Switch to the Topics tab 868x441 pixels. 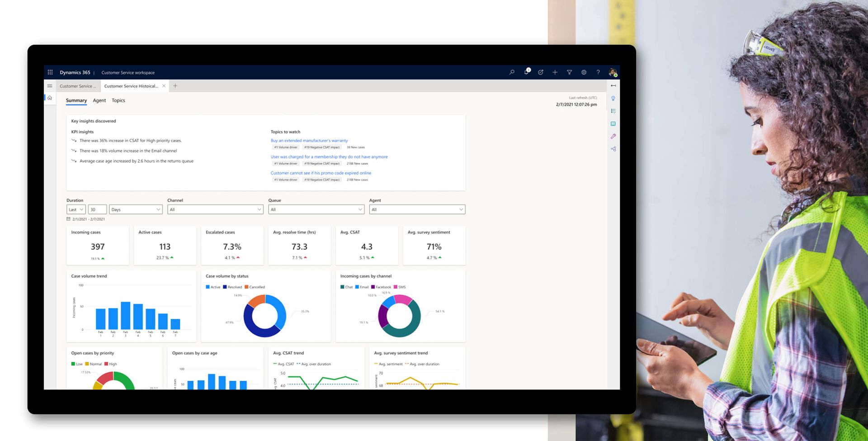(x=118, y=100)
